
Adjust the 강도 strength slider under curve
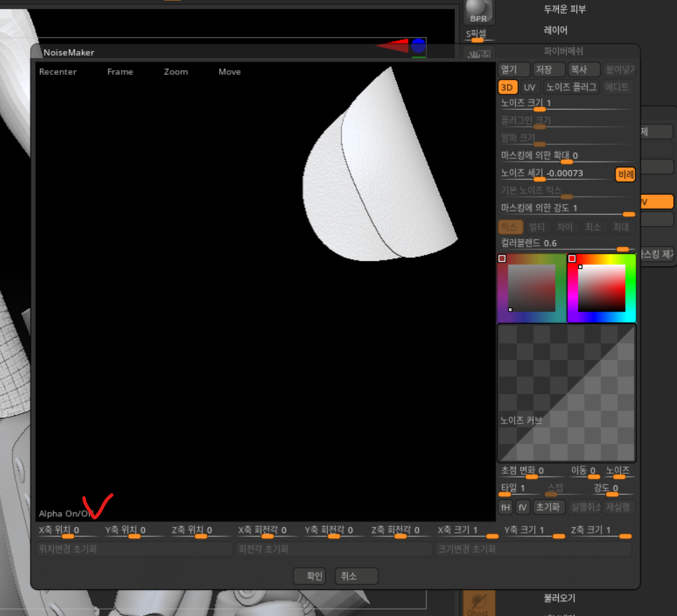point(613,489)
